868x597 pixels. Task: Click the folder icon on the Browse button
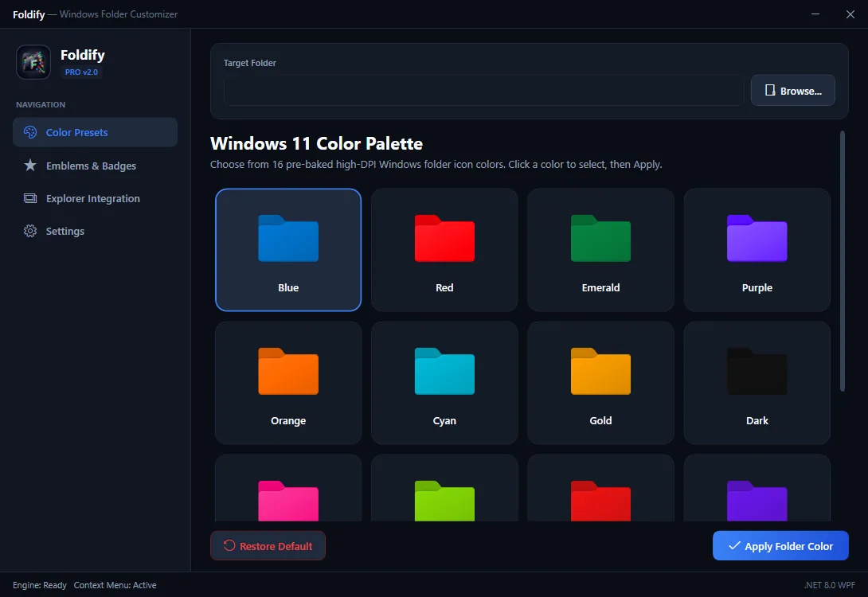click(770, 90)
